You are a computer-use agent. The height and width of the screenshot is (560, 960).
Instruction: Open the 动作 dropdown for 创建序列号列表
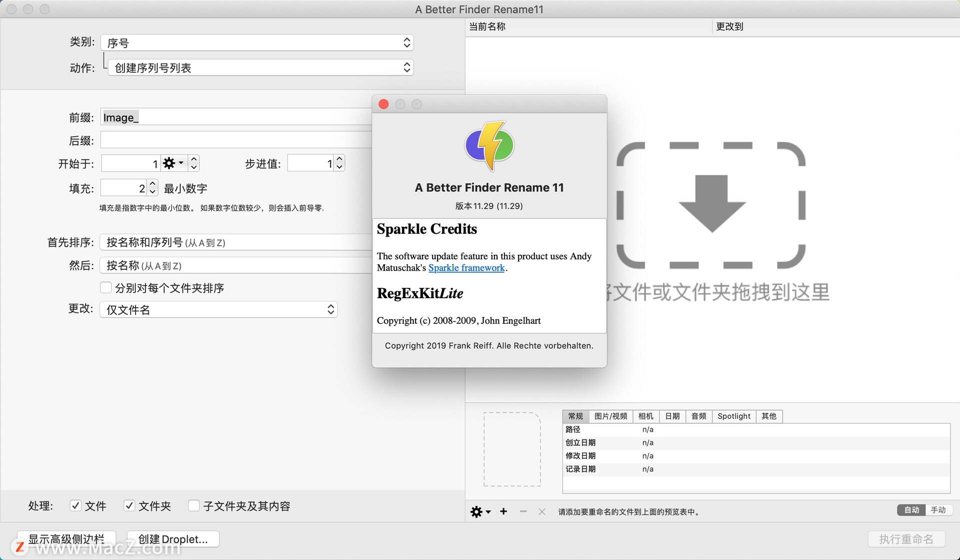coord(259,67)
